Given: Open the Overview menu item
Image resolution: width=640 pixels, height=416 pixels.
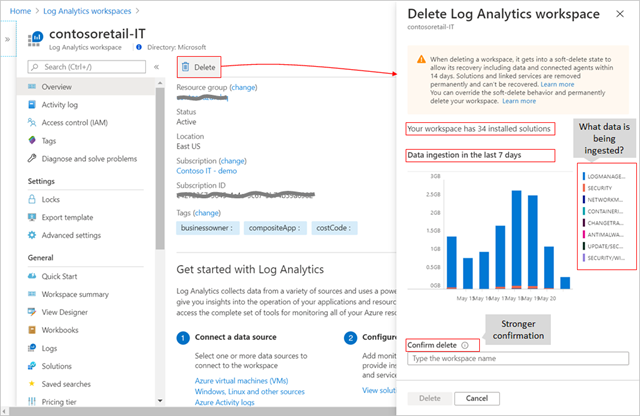Looking at the screenshot, I should [86, 87].
